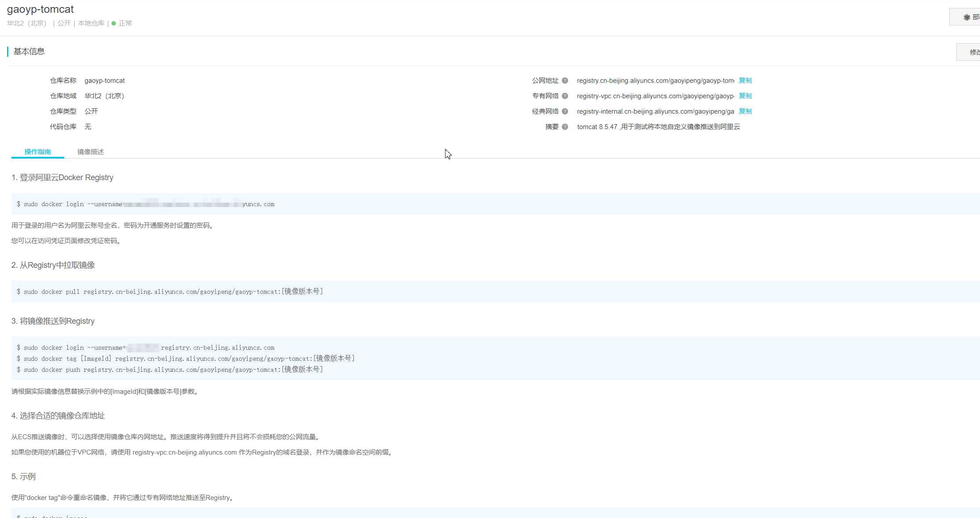Click help icon beside 摘要 label
The height and width of the screenshot is (518, 980).
click(564, 127)
